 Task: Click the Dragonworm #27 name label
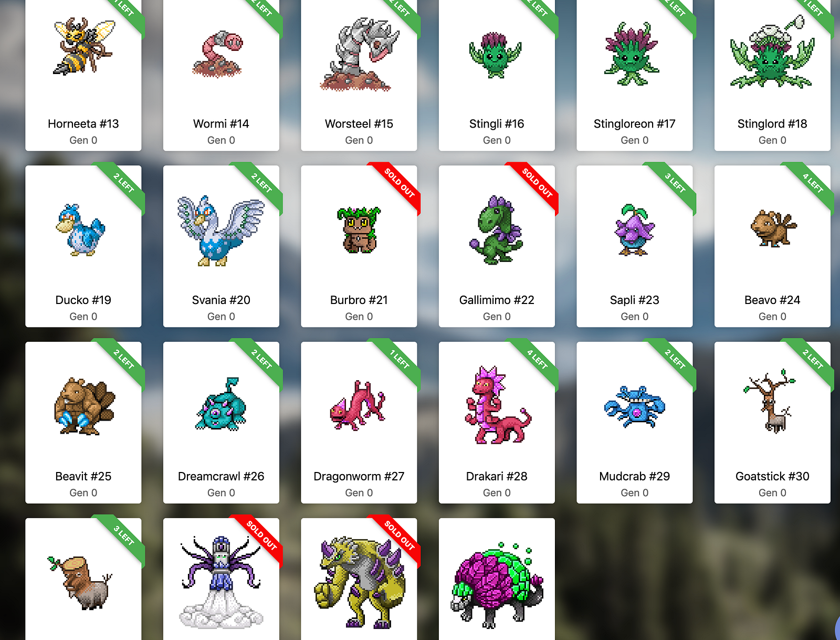click(x=359, y=476)
